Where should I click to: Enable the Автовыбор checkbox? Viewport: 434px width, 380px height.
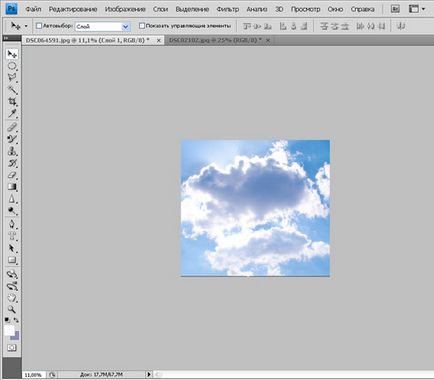click(x=39, y=26)
